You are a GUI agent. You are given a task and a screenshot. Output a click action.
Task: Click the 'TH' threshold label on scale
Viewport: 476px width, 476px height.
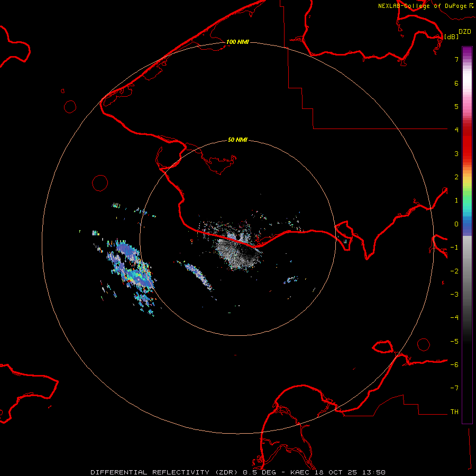click(454, 412)
